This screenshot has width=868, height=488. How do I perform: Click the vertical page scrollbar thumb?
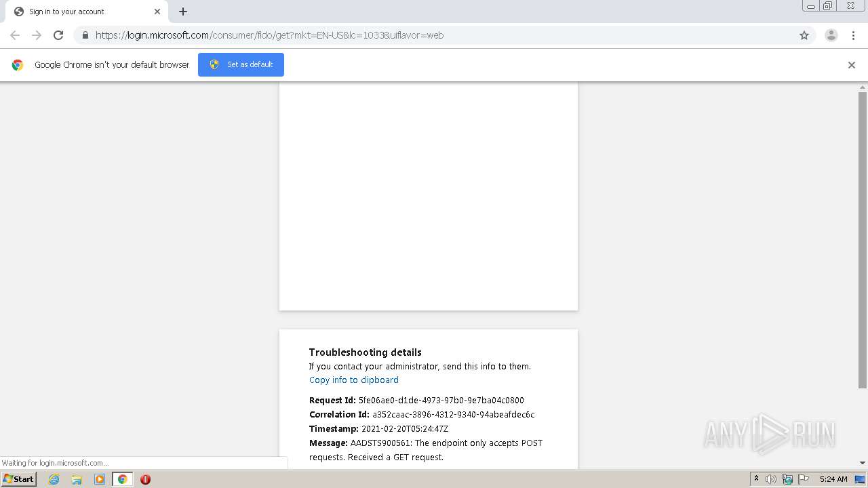863,241
